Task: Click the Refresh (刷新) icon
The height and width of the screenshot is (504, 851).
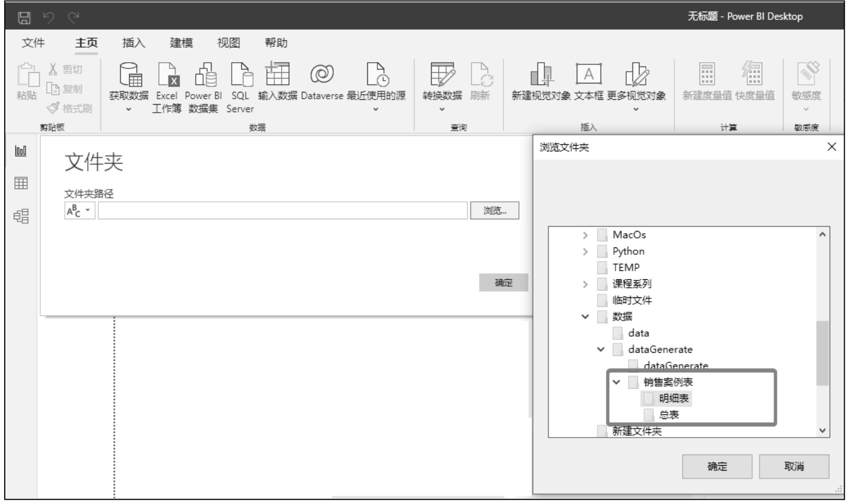Action: point(482,74)
